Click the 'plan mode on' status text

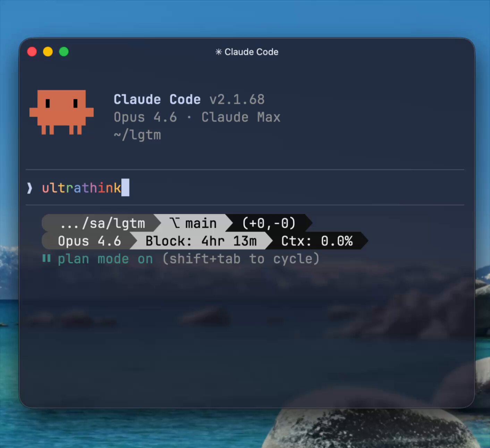(x=105, y=259)
